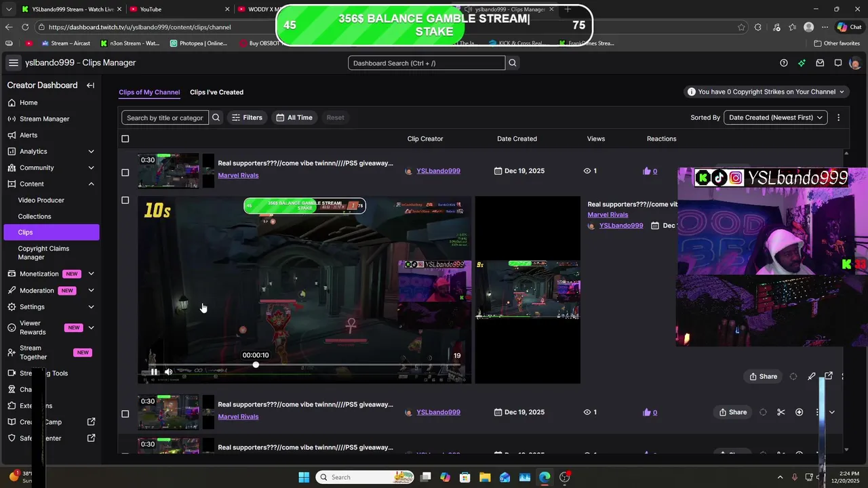Expand the copyright strikes notice
Screen dimensions: 868x488
pyautogui.click(x=767, y=91)
